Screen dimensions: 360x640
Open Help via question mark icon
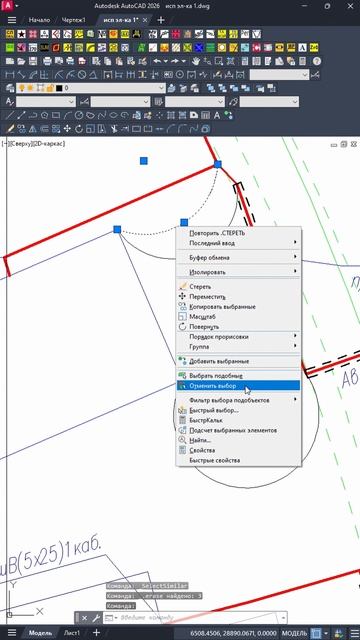[x=317, y=61]
